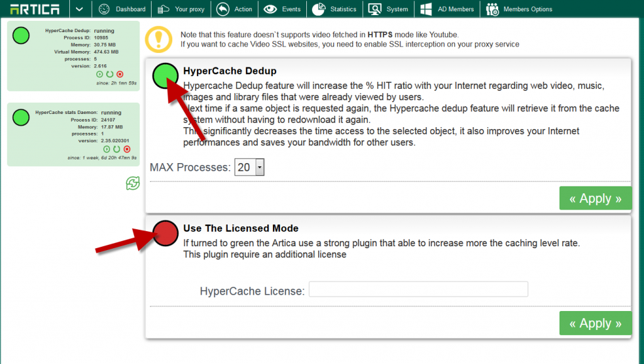The image size is (644, 364).
Task: Click 'This plugin require an additional license' text
Action: click(x=265, y=254)
